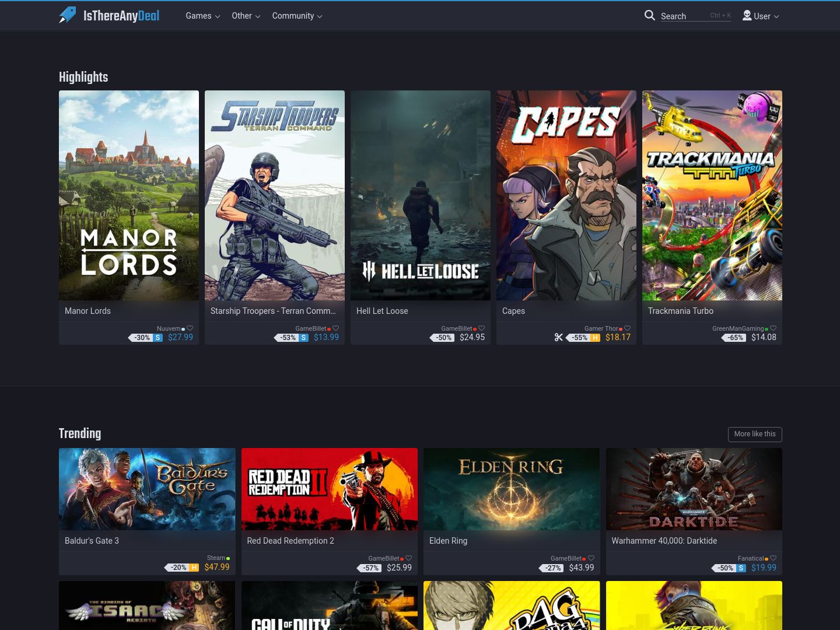Click the -57% discount tag on Red Dead Redemption 2
The width and height of the screenshot is (840, 630).
369,568
